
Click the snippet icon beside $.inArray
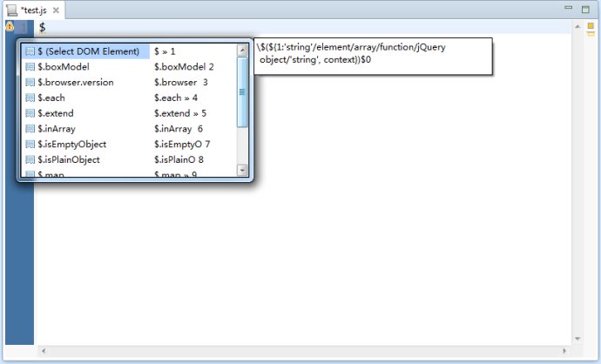[x=30, y=128]
